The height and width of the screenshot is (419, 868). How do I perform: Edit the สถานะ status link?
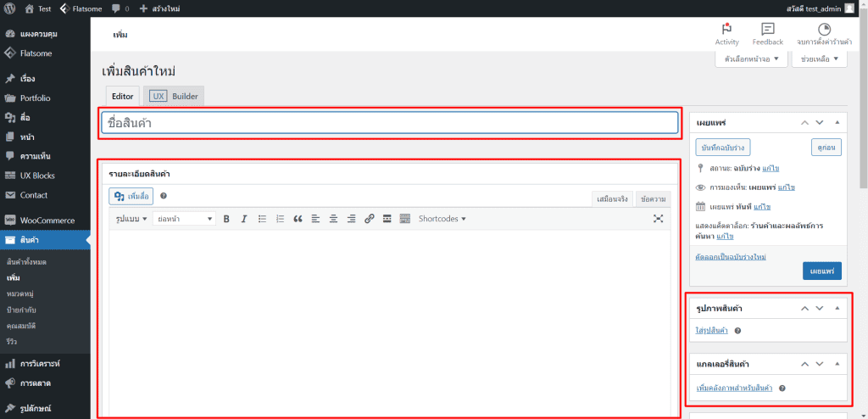click(771, 168)
